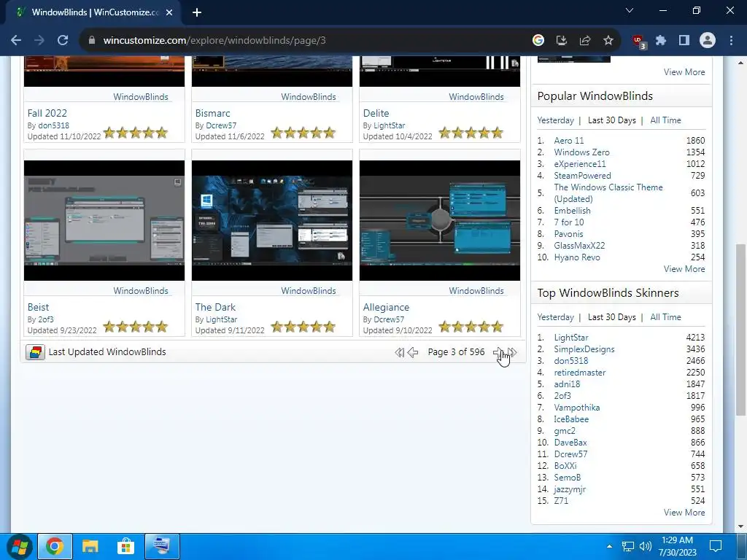This screenshot has height=560, width=747.
Task: Click Chrome in the taskbar
Action: click(55, 547)
